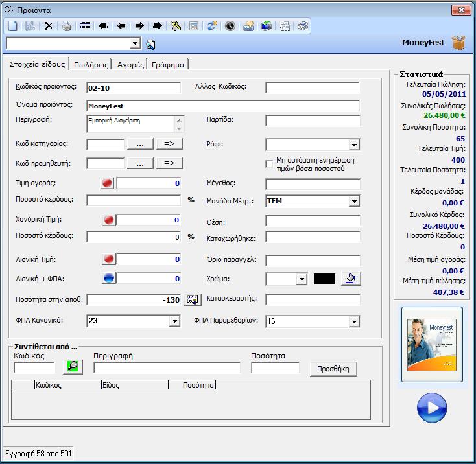Jump to the last record arrow

click(x=157, y=26)
